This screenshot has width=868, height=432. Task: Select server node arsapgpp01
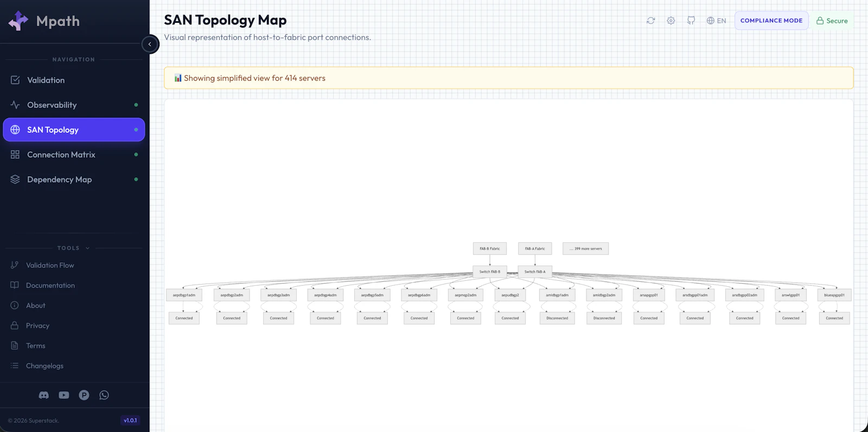(x=649, y=295)
